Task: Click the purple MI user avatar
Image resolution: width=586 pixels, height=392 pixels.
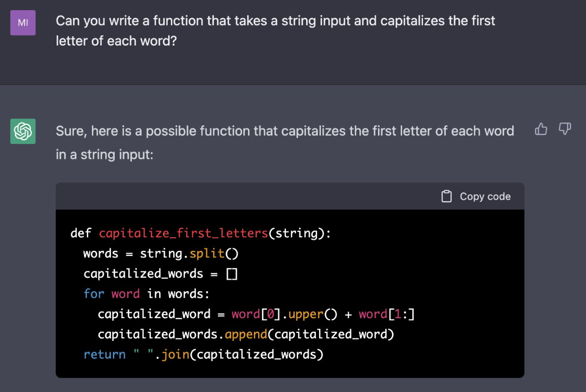Action: 23,23
